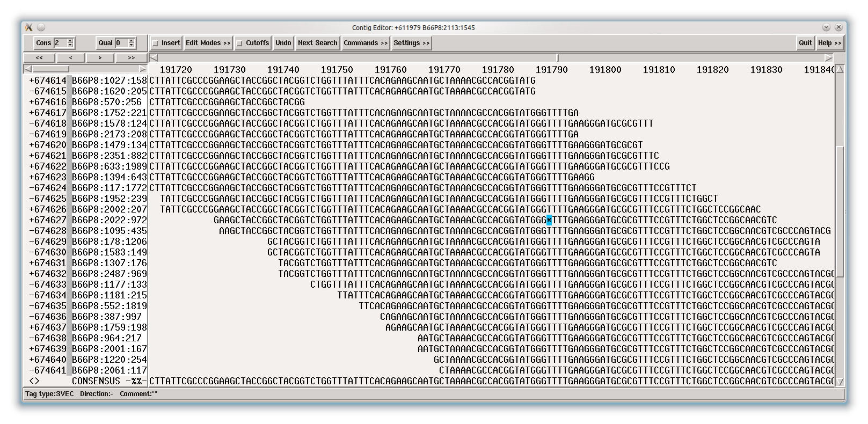
Task: Click the down arrow of the vertical scrollbar
Action: point(840,382)
